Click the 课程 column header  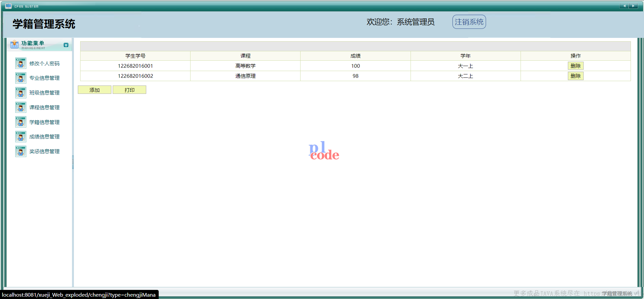(246, 56)
